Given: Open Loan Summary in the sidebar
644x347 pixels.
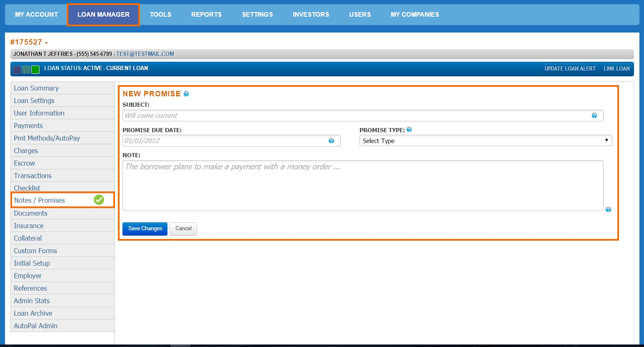Looking at the screenshot, I should coord(62,88).
